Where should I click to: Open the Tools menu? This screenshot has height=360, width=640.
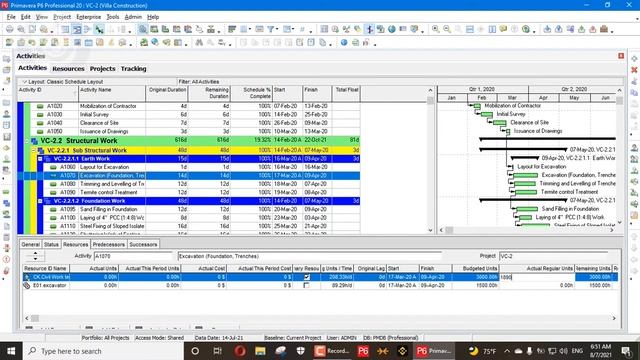tap(113, 17)
